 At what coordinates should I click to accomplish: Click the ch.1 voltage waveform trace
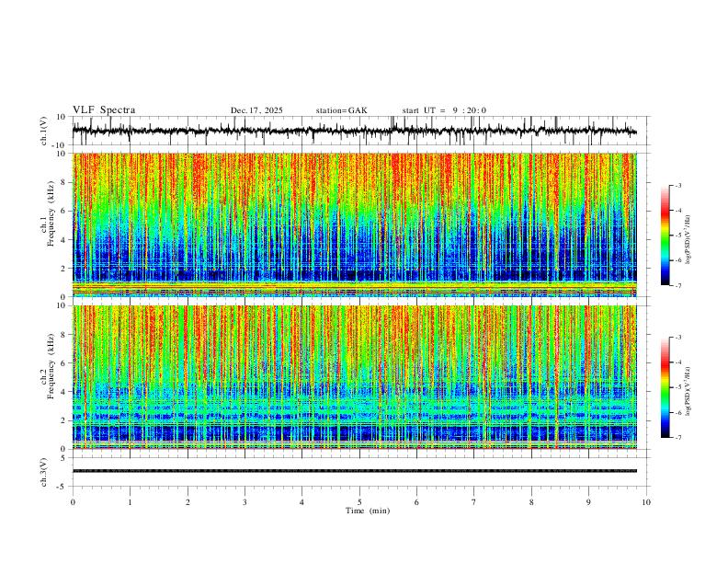[354, 131]
